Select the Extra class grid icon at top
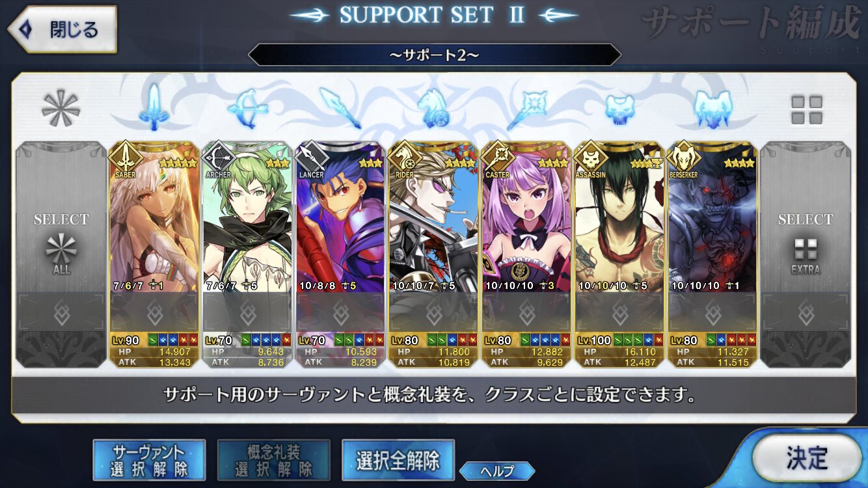The height and width of the screenshot is (488, 868). point(806,109)
